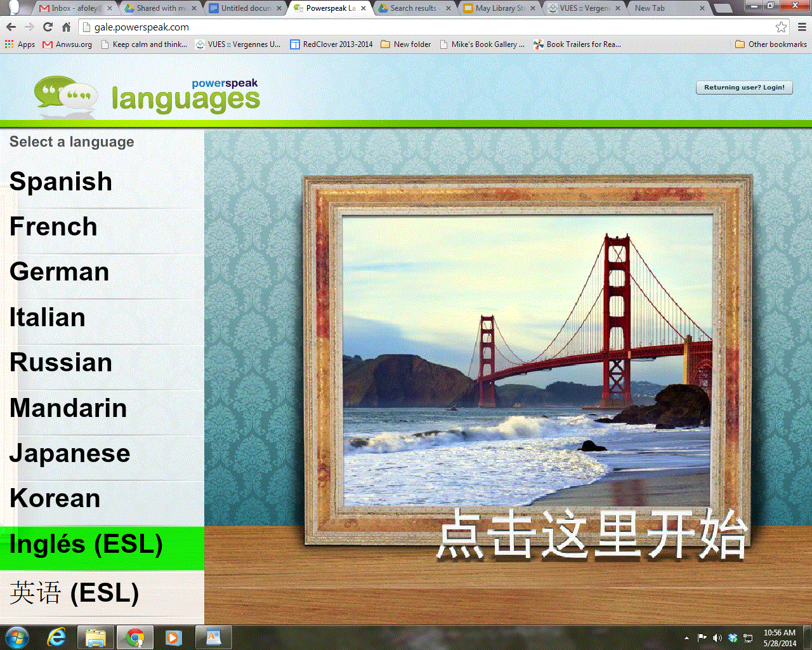Open Chrome from the taskbar
Viewport: 812px width, 650px height.
(134, 637)
